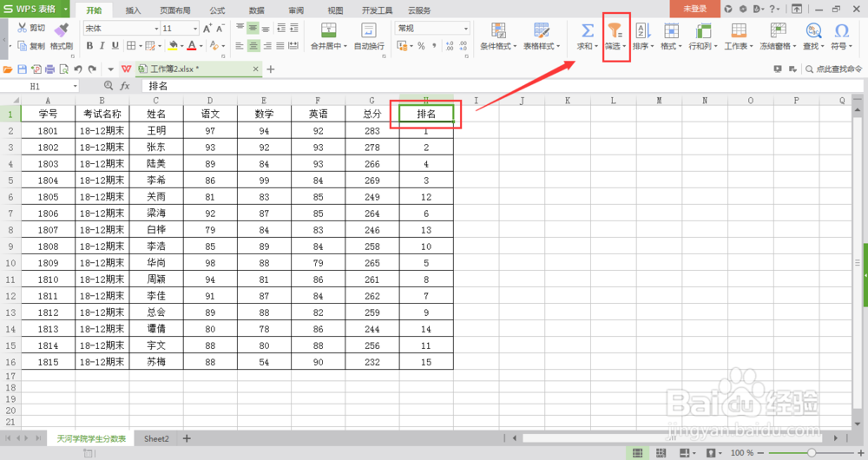Screen dimensions: 868x460
Task: Switch to the 插入 ribbon tab
Action: (133, 10)
